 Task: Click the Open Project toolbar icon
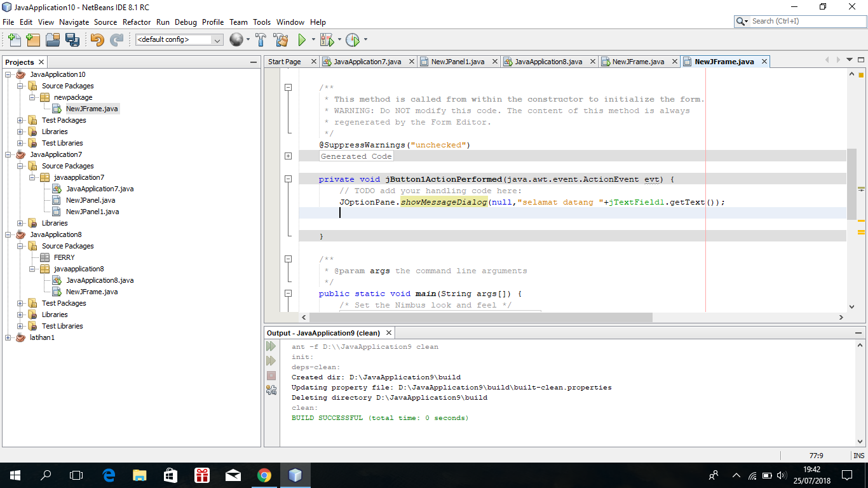click(53, 40)
